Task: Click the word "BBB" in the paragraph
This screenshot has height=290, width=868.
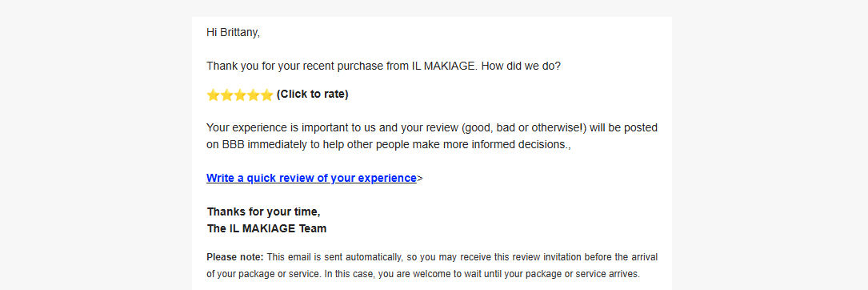Action: [x=233, y=145]
